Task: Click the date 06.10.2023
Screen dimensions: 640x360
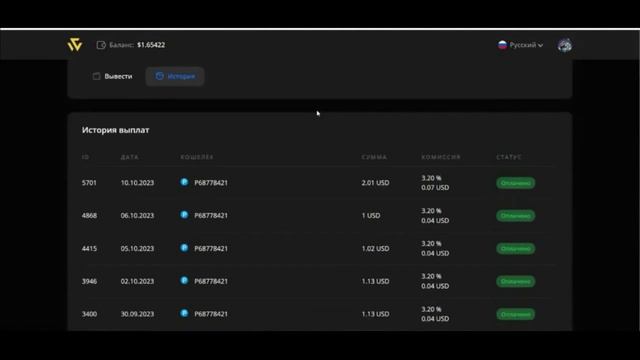Action: point(137,216)
